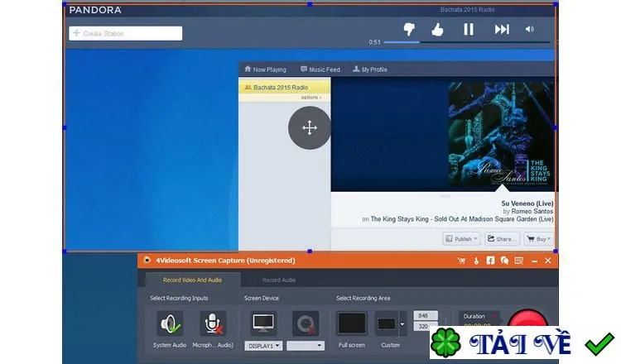Pause the currently playing song
This screenshot has height=364, width=621.
coord(469,29)
